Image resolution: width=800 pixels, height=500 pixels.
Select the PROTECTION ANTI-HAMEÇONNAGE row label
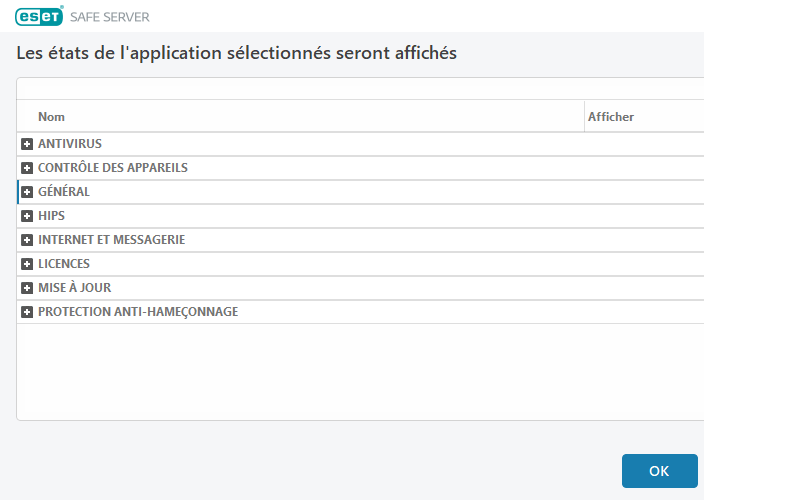[138, 312]
